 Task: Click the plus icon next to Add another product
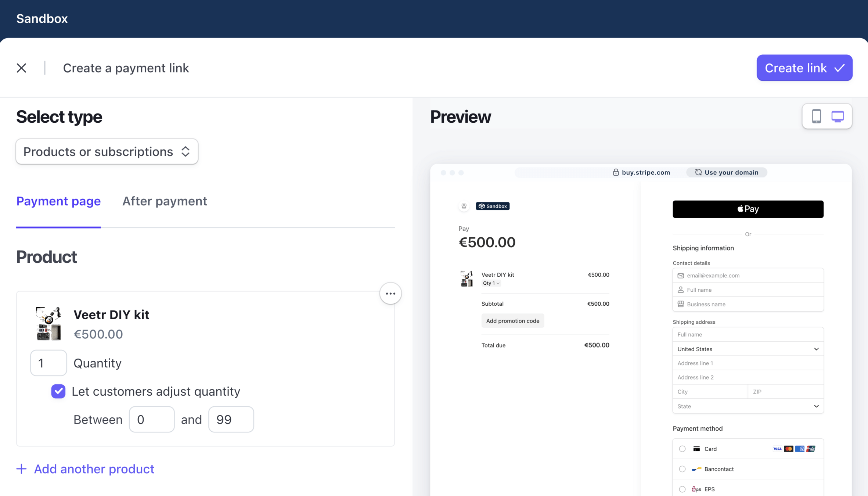coord(22,469)
